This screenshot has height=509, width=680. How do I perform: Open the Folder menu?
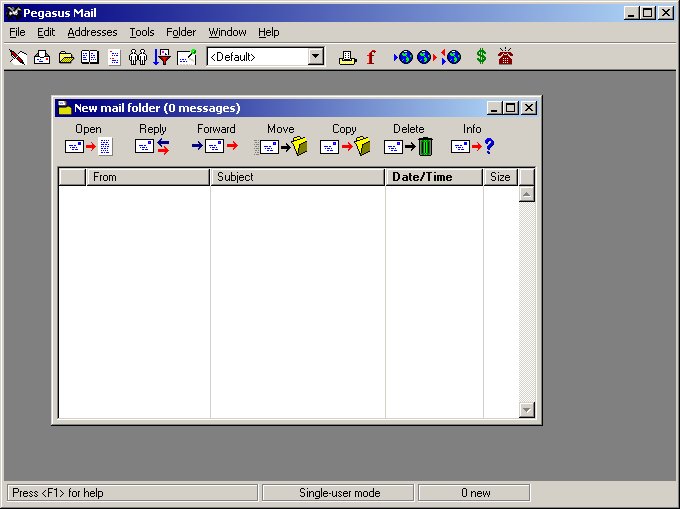point(181,33)
